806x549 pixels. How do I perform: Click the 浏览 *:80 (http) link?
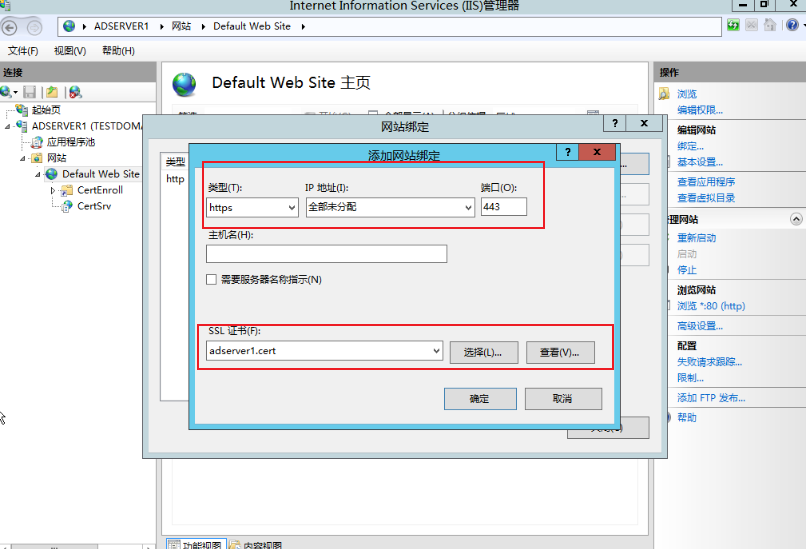coord(711,306)
